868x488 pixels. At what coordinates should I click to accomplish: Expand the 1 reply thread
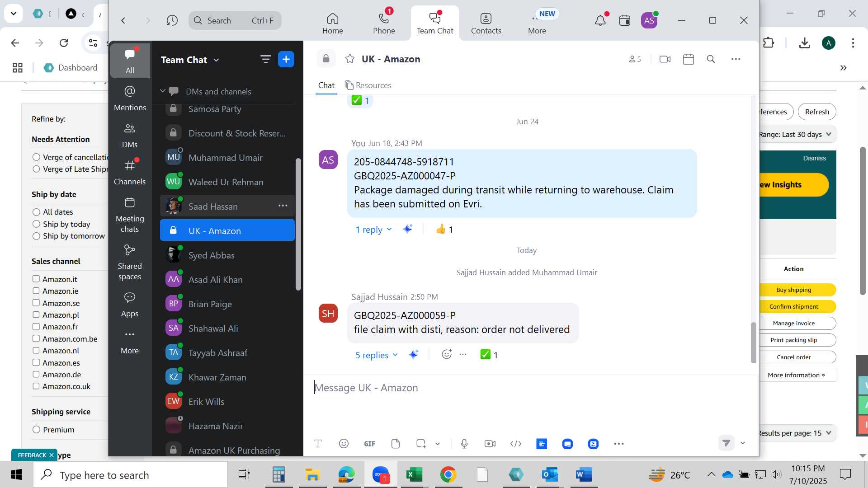(373, 230)
